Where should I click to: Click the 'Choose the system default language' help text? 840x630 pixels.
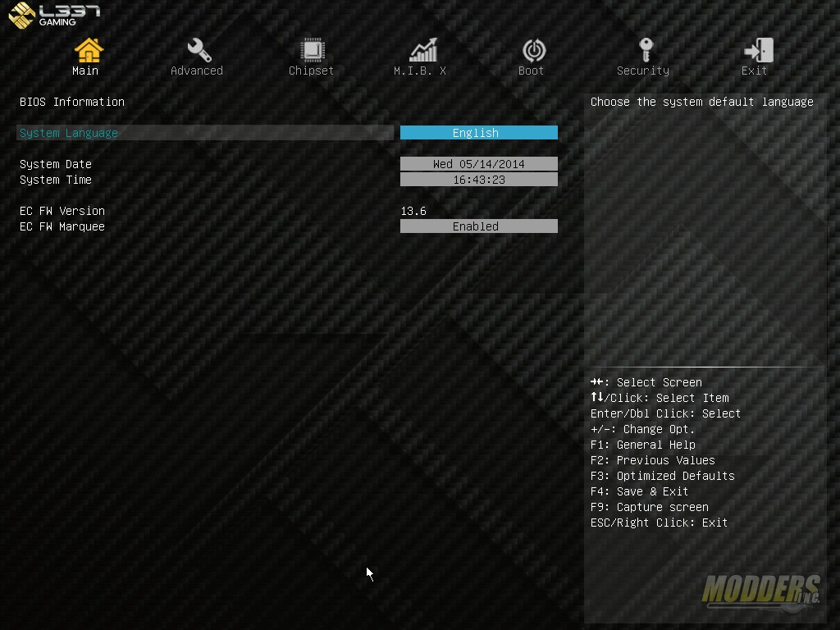pos(702,102)
